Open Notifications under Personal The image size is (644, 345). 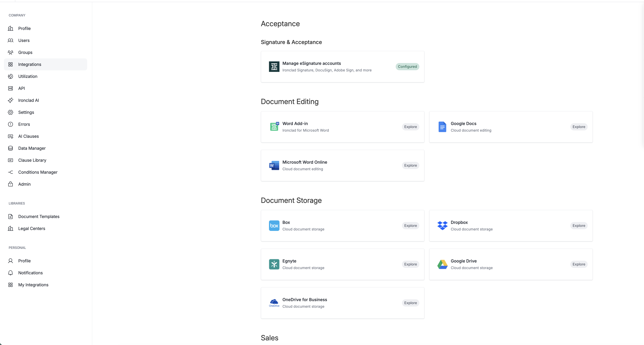[46, 273]
